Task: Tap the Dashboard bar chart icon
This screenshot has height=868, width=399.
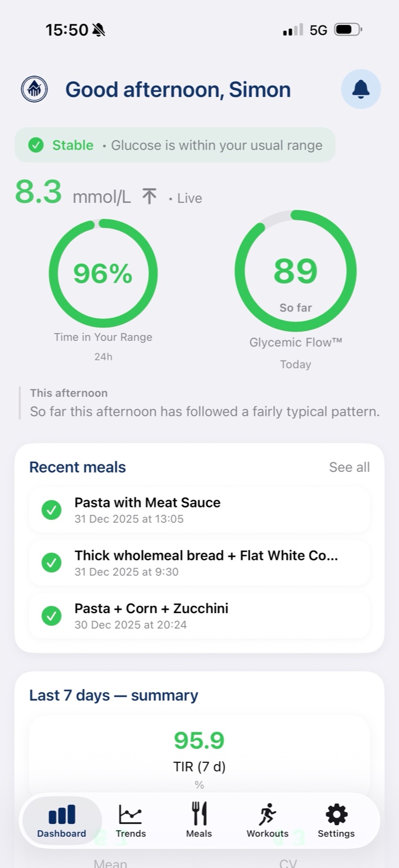Action: (62, 814)
